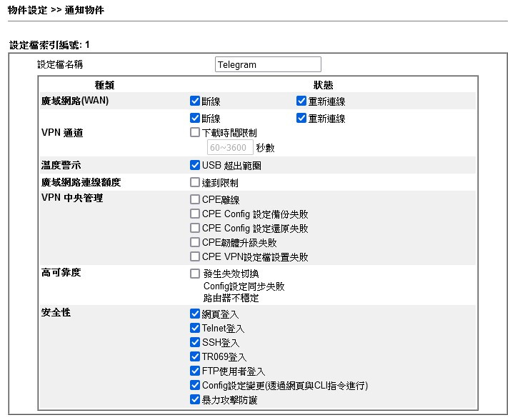Screen dimensions: 515x420
Task: Toggle VPN 通道 重新連線 checkbox
Action: coord(301,118)
